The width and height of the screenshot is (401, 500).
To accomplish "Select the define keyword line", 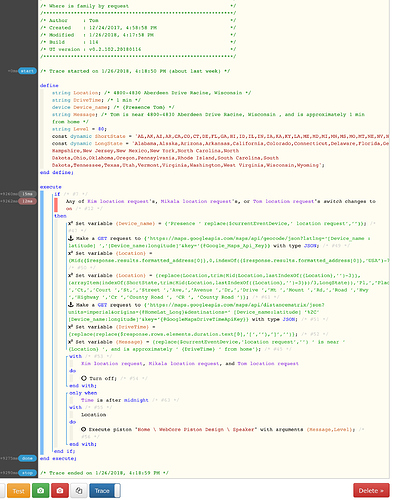I will (x=49, y=86).
